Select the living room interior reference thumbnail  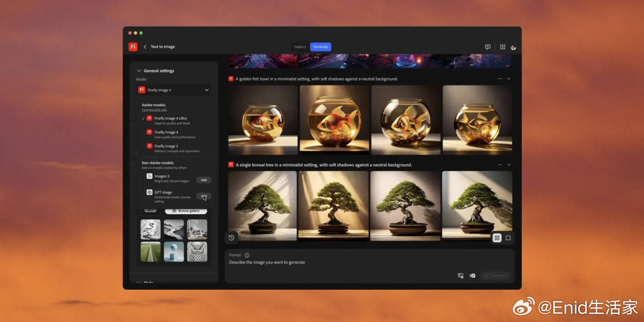point(197,229)
